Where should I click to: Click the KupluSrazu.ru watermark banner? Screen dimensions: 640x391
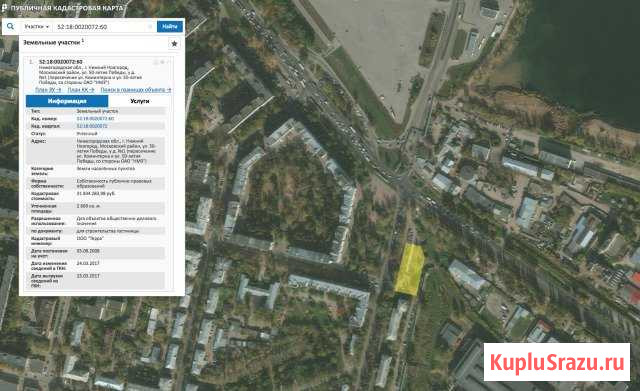click(557, 362)
